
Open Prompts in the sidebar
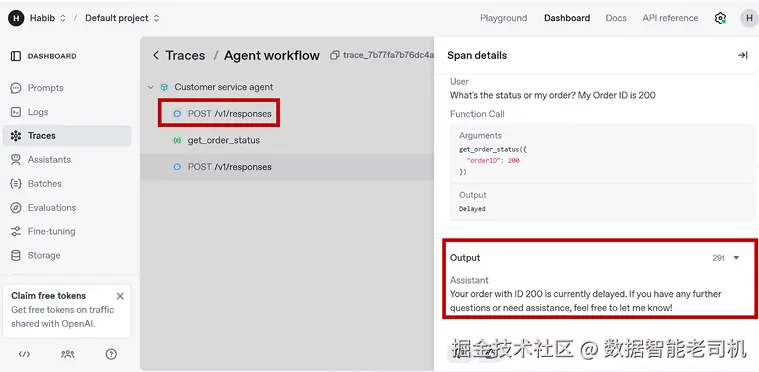click(67, 88)
